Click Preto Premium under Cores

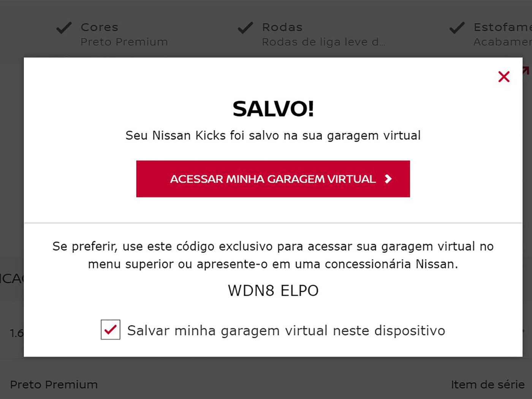pyautogui.click(x=124, y=42)
